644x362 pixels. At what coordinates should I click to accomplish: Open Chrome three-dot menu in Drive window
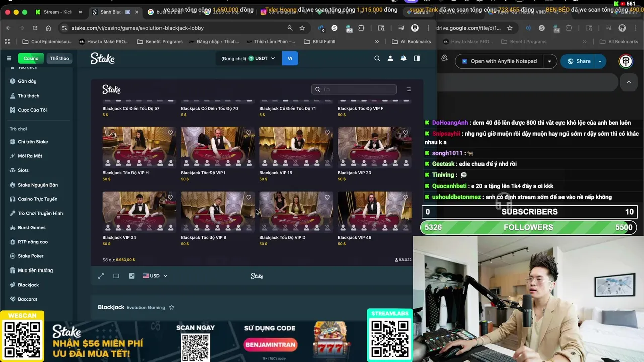point(636,28)
